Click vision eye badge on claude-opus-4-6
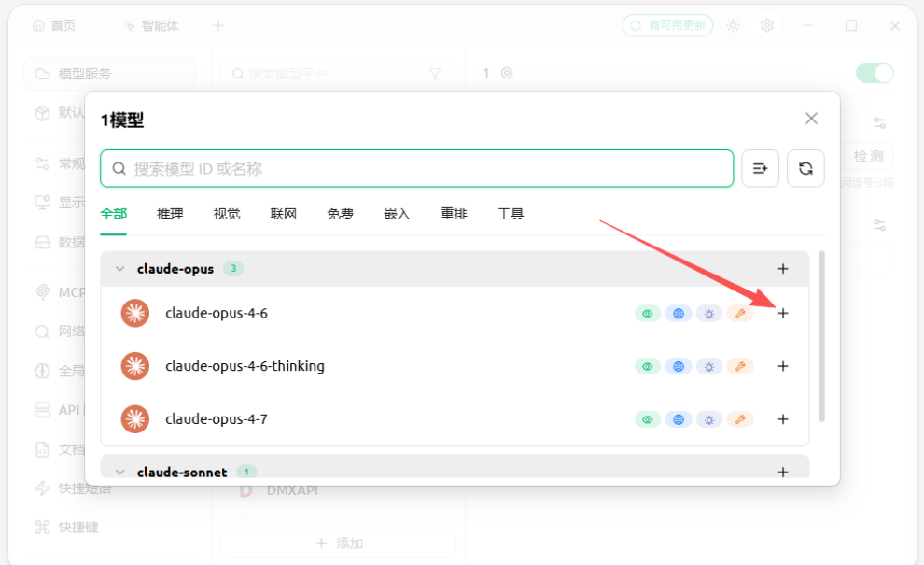Image resolution: width=924 pixels, height=565 pixels. [648, 314]
